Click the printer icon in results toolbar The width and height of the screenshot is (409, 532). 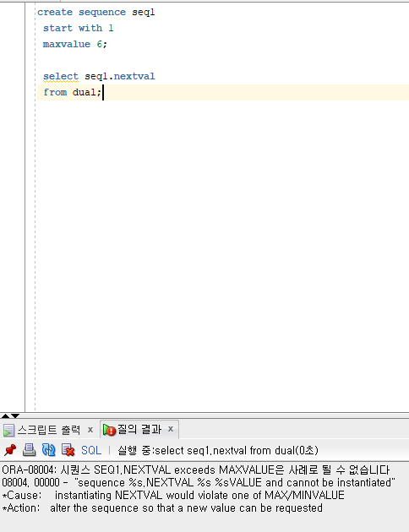[30, 450]
